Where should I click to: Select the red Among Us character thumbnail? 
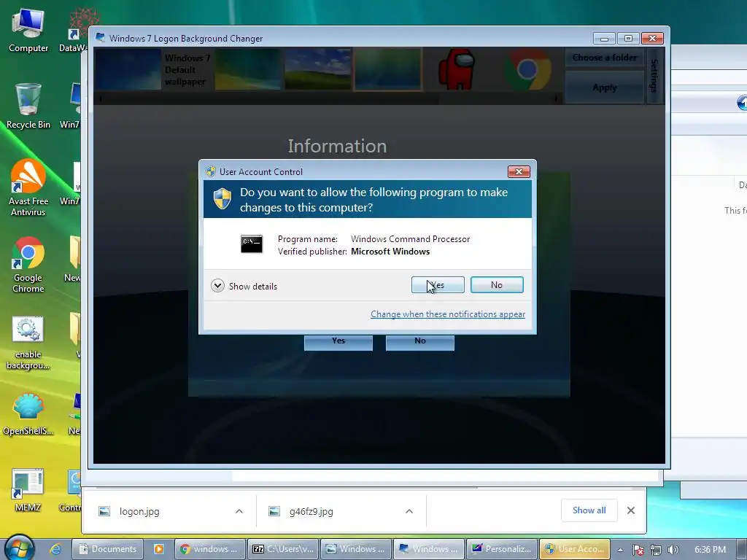point(457,69)
